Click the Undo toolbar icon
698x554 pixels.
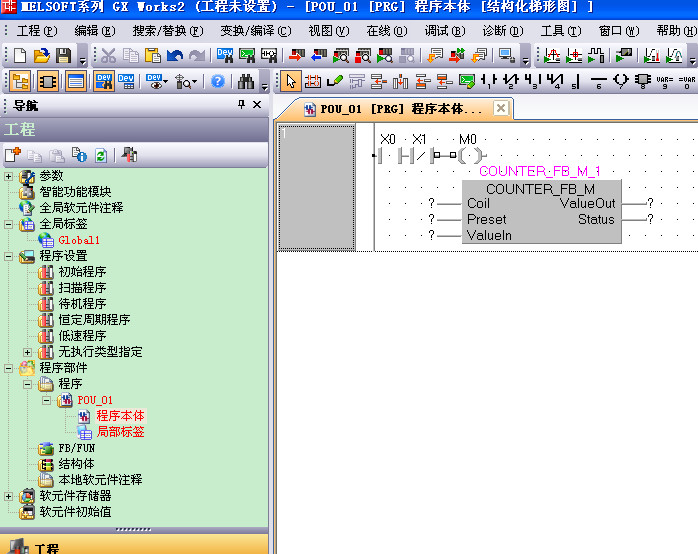(174, 55)
